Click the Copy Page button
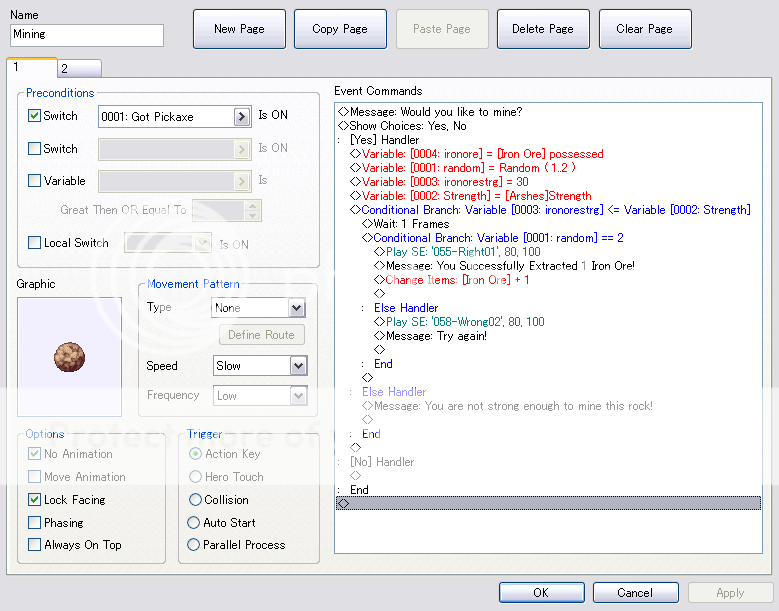The width and height of the screenshot is (779, 611). pos(340,29)
